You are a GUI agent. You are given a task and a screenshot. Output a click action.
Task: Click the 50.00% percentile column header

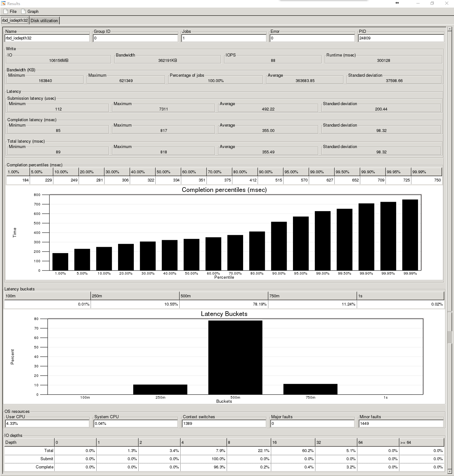point(168,172)
